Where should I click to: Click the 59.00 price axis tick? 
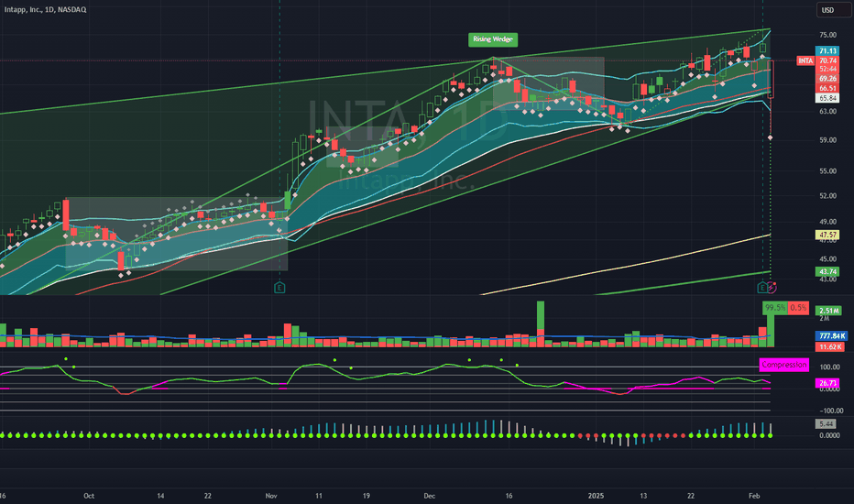[x=827, y=140]
